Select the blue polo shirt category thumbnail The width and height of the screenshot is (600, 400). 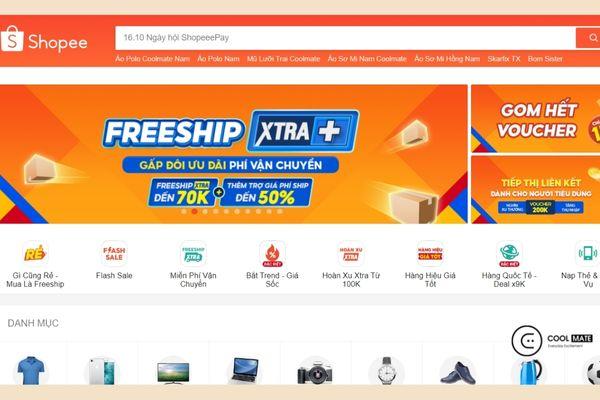[x=31, y=371]
